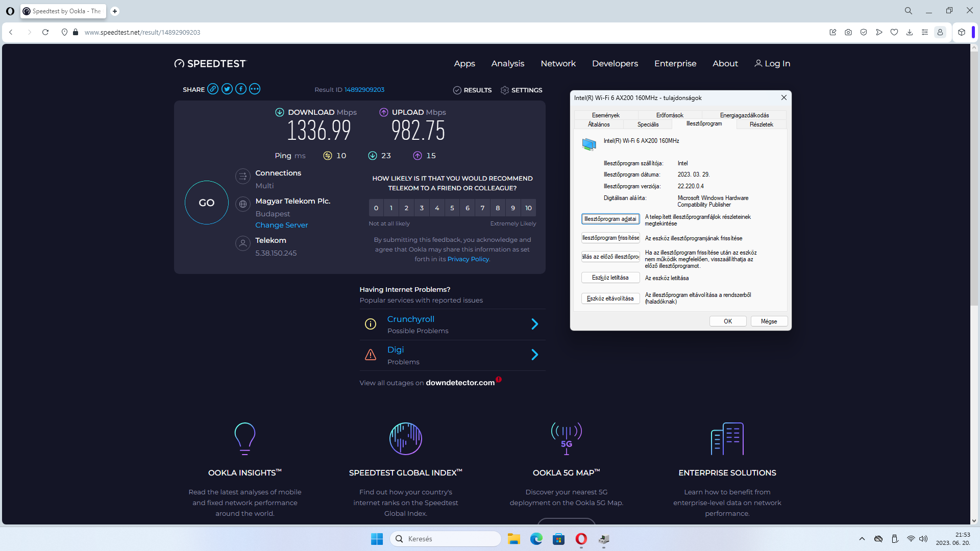Open Opera profile account icon
The height and width of the screenshot is (551, 980).
[x=940, y=32]
